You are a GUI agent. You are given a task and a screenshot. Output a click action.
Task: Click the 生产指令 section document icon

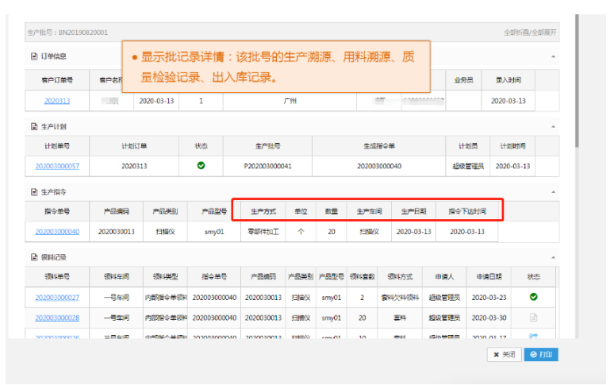34,192
